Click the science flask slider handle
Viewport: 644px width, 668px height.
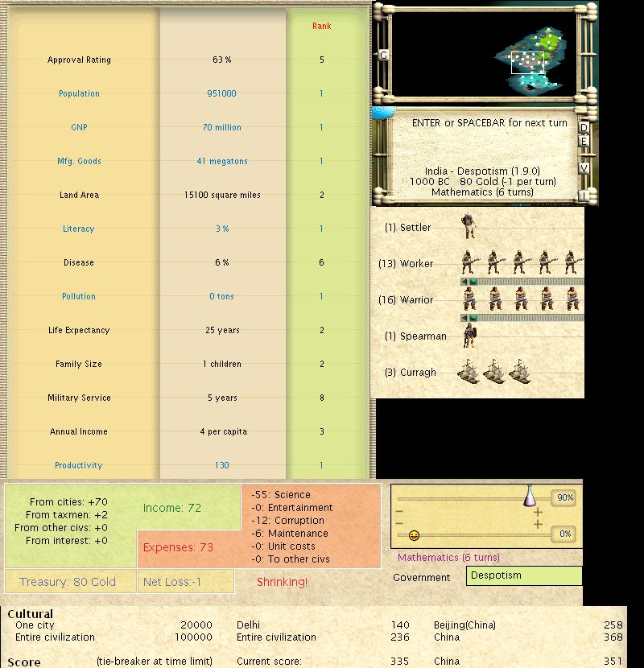point(530,497)
